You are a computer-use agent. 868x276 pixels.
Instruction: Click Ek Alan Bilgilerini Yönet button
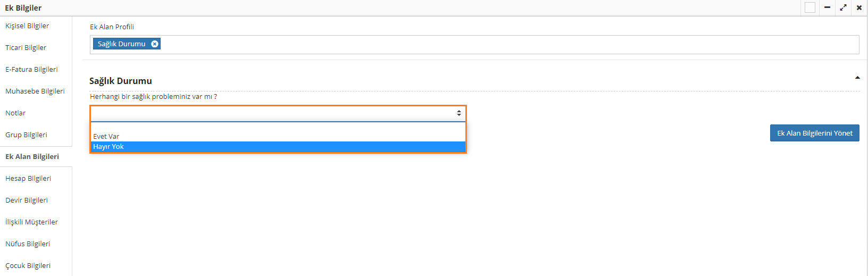pos(814,133)
